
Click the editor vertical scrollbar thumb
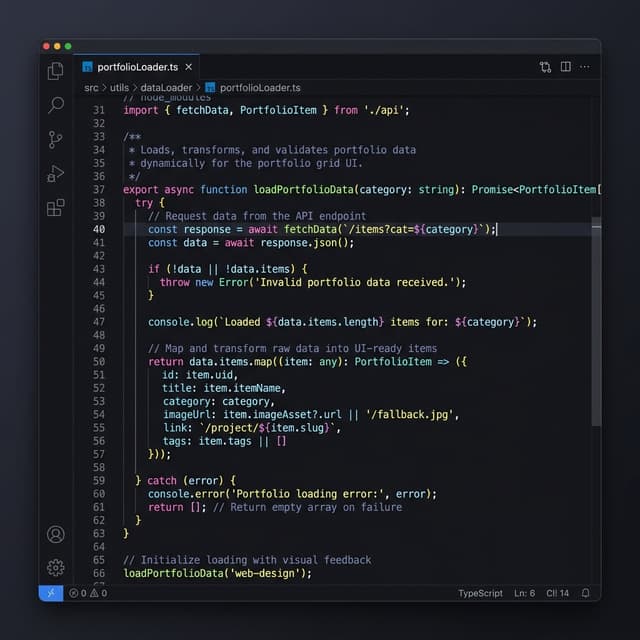pyautogui.click(x=596, y=322)
